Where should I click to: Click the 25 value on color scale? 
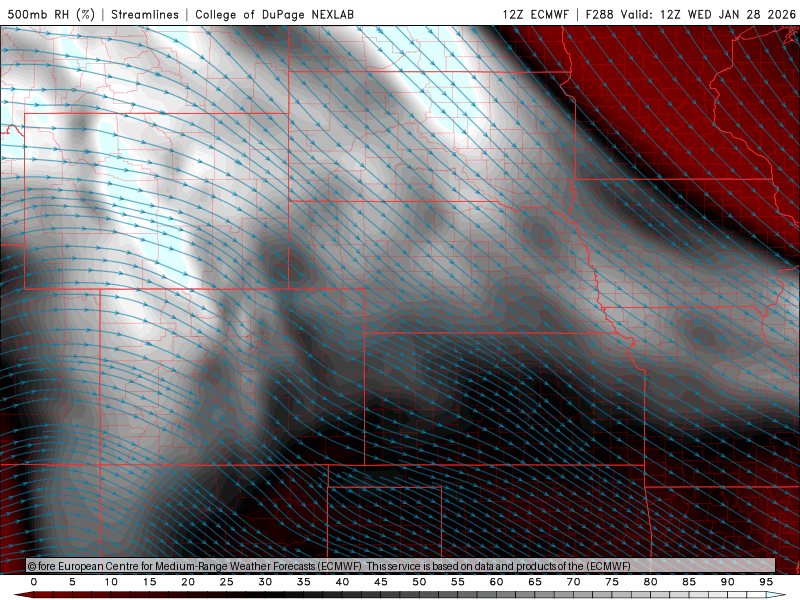[227, 582]
